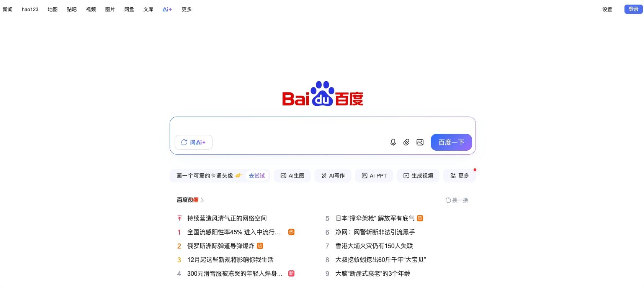Click the 登录 login button
The width and height of the screenshot is (644, 288).
point(633,9)
